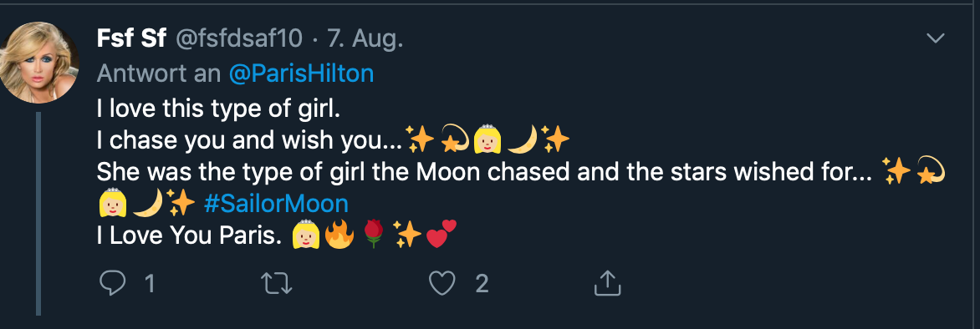
Task: Reply to the tweet via speech bubble icon
Action: click(113, 284)
